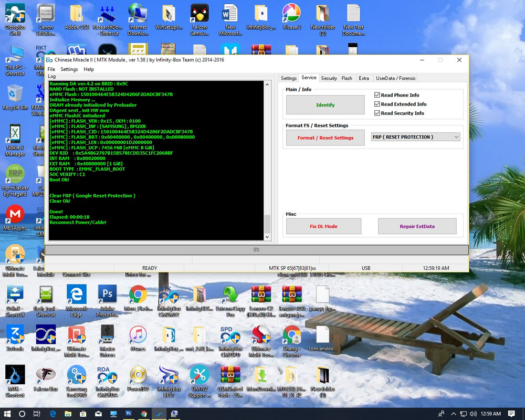This screenshot has width=525, height=420.
Task: Open the New Text Document icon
Action: click(x=353, y=19)
